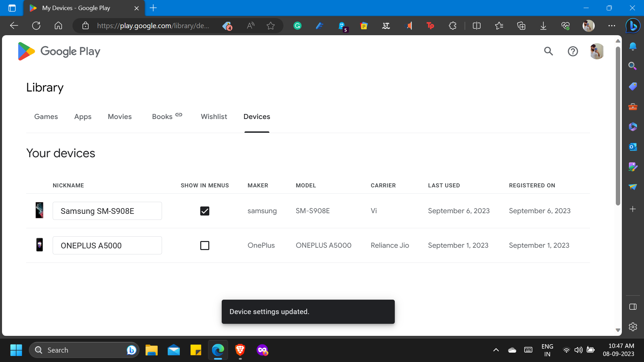Open Google Play search icon
The image size is (644, 362).
click(x=548, y=51)
